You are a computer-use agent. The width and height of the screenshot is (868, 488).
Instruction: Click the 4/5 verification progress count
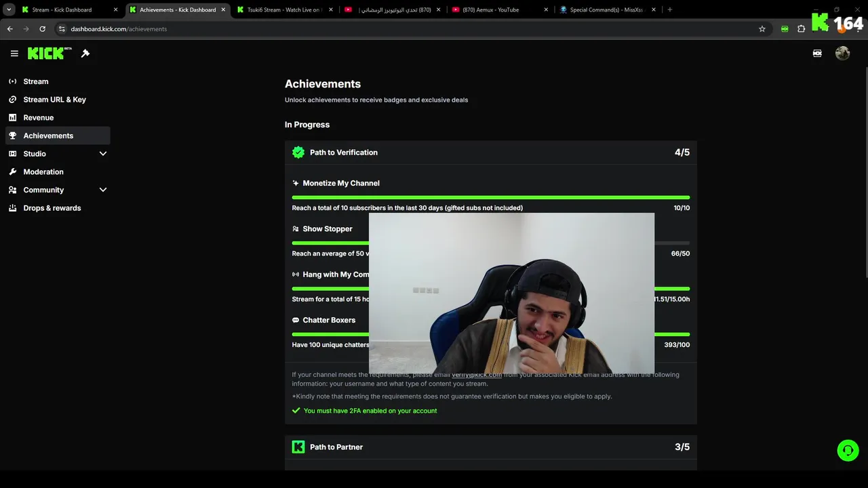coord(682,152)
